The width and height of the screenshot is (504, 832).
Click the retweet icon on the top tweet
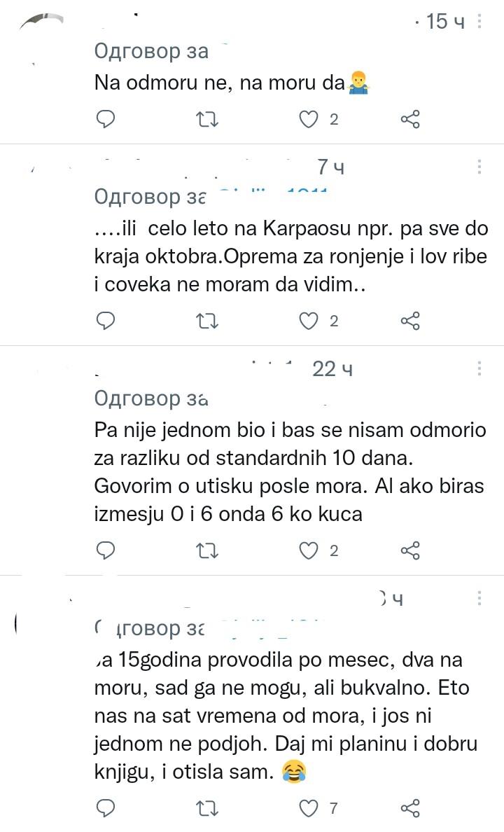click(206, 119)
